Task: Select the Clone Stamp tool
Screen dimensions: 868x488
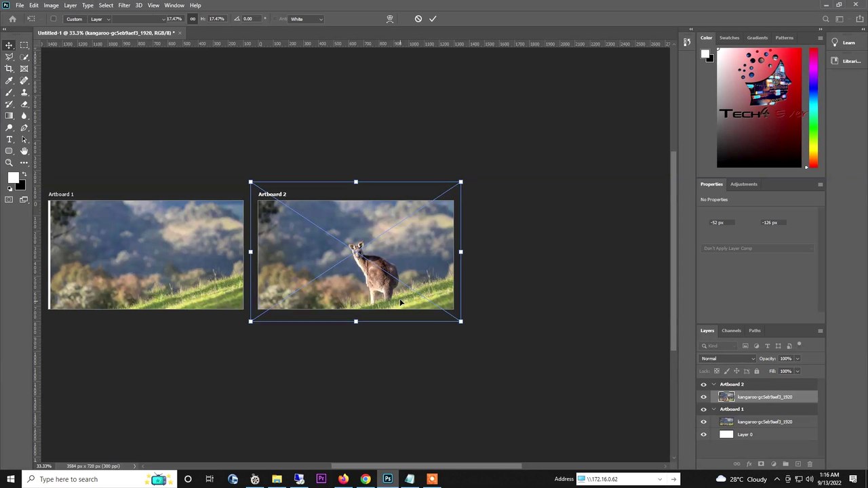Action: coord(24,92)
